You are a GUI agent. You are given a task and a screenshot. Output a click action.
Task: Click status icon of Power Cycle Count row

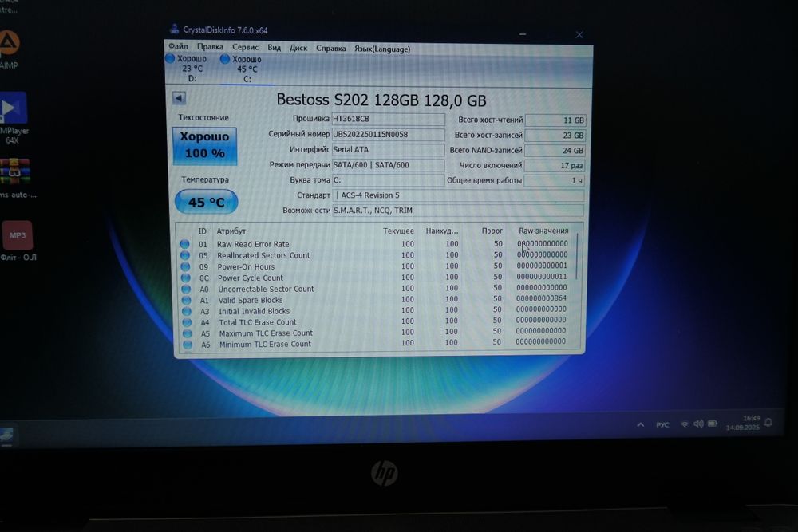pyautogui.click(x=186, y=278)
